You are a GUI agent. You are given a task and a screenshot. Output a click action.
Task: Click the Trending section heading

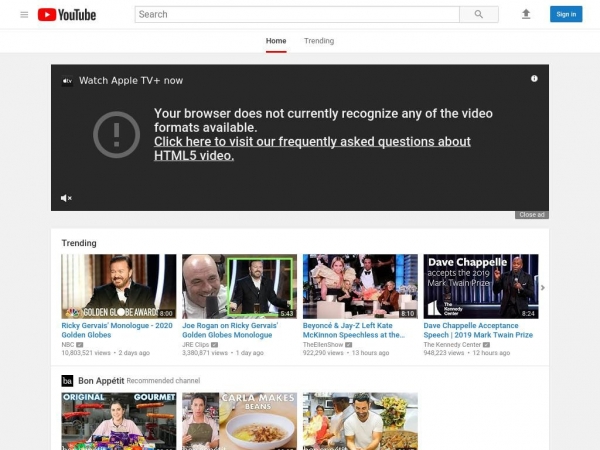79,243
